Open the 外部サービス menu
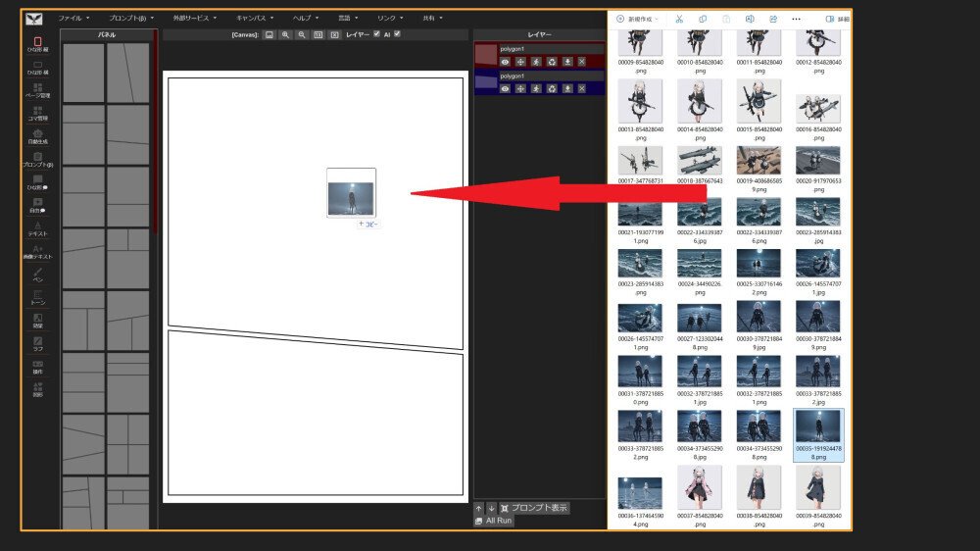Image resolution: width=980 pixels, height=551 pixels. click(x=195, y=18)
